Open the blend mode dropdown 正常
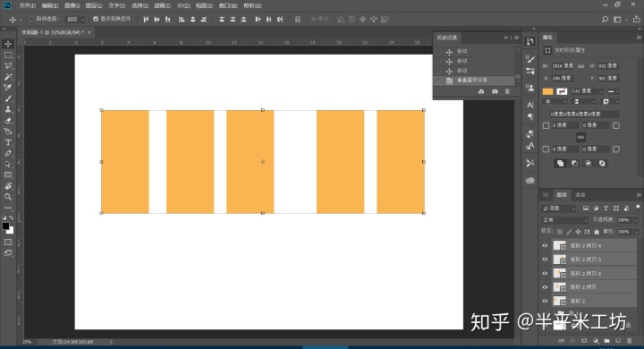Image resolution: width=644 pixels, height=349 pixels. point(564,220)
